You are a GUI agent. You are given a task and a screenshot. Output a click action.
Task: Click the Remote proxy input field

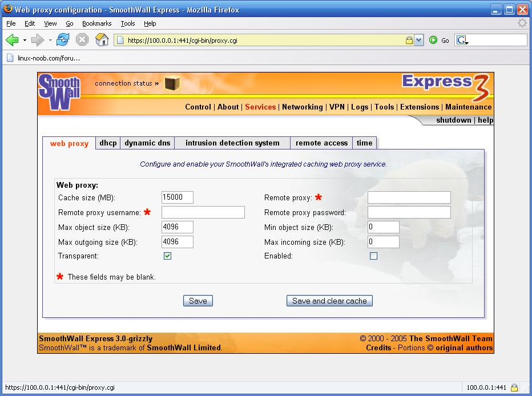point(409,197)
